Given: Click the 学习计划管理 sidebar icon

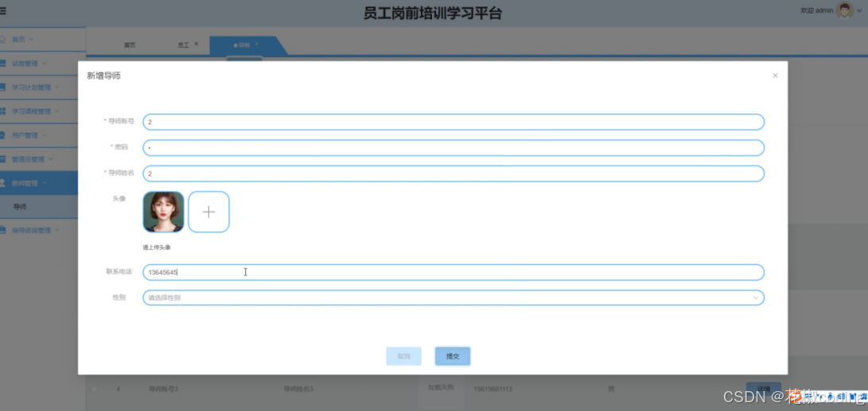Looking at the screenshot, I should pos(2,87).
